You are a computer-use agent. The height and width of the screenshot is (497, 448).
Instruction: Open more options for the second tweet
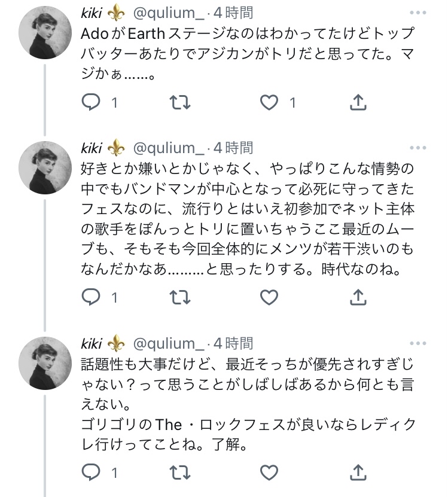417,147
